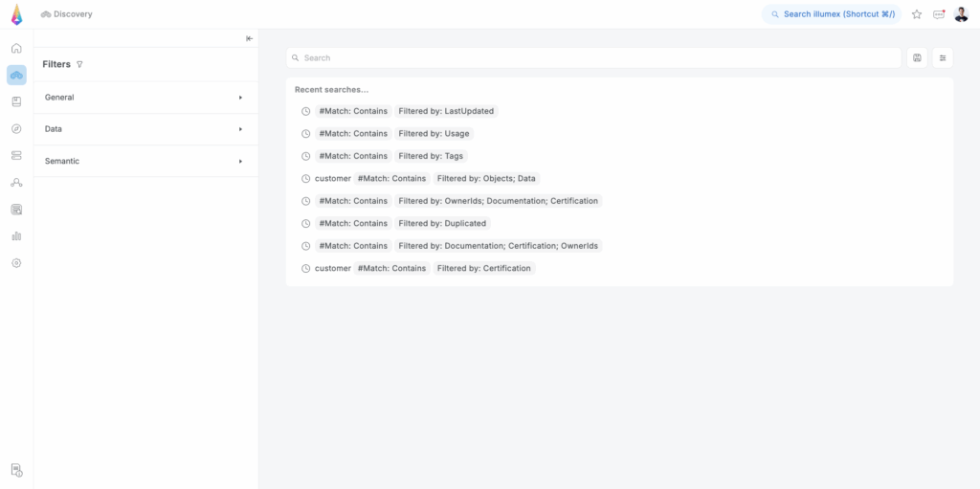Collapse the Filters panel with the arrow icon
This screenshot has height=489, width=980.
coord(249,38)
